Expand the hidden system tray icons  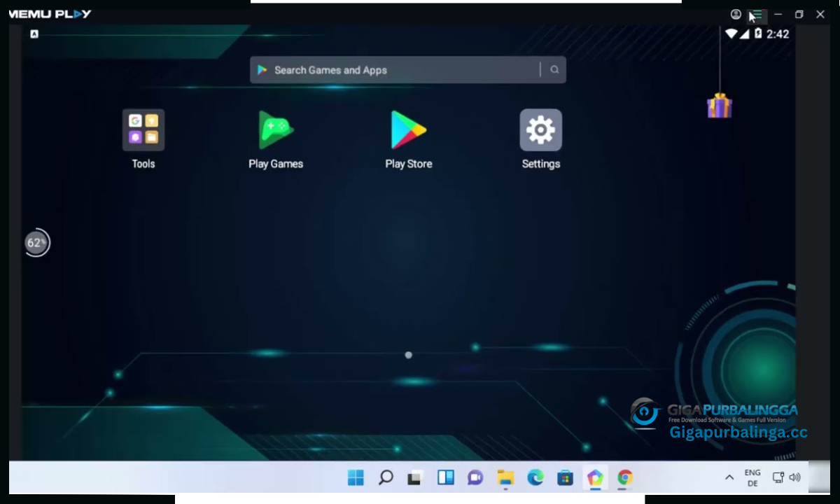coord(729,477)
